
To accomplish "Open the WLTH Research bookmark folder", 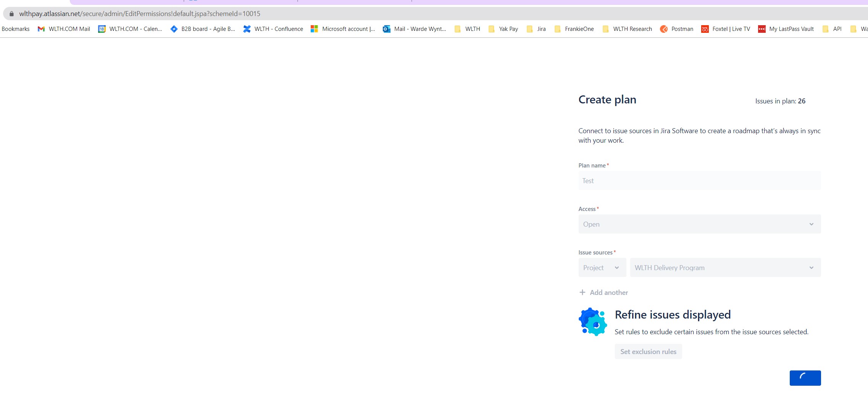I will (x=627, y=29).
